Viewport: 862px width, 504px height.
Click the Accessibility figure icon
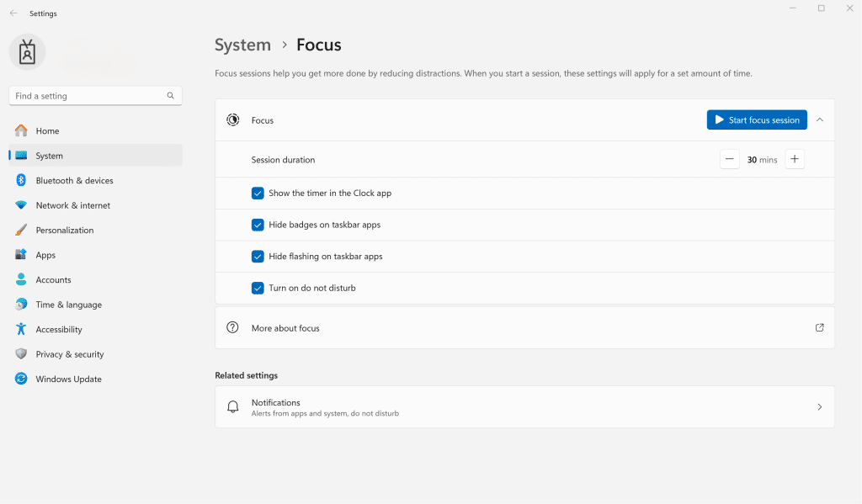click(x=21, y=329)
